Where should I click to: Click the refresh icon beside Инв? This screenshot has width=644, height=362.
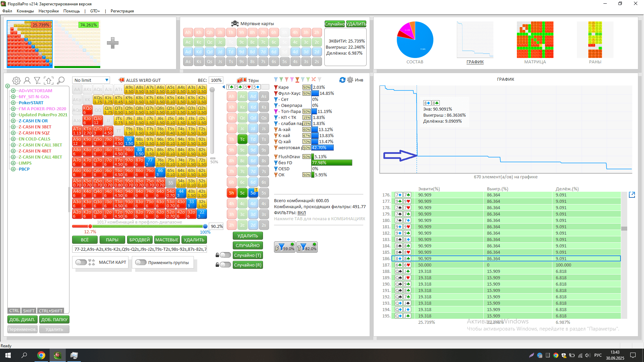tap(342, 80)
